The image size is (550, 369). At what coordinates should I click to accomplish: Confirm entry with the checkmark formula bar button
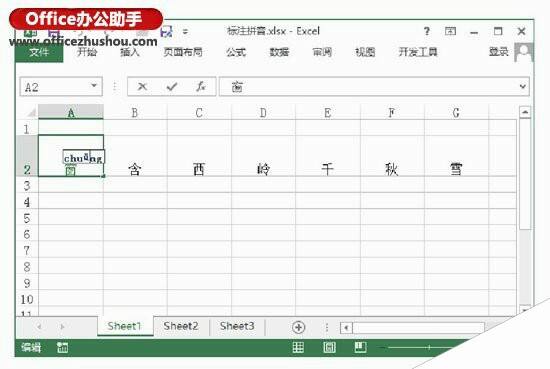(172, 86)
